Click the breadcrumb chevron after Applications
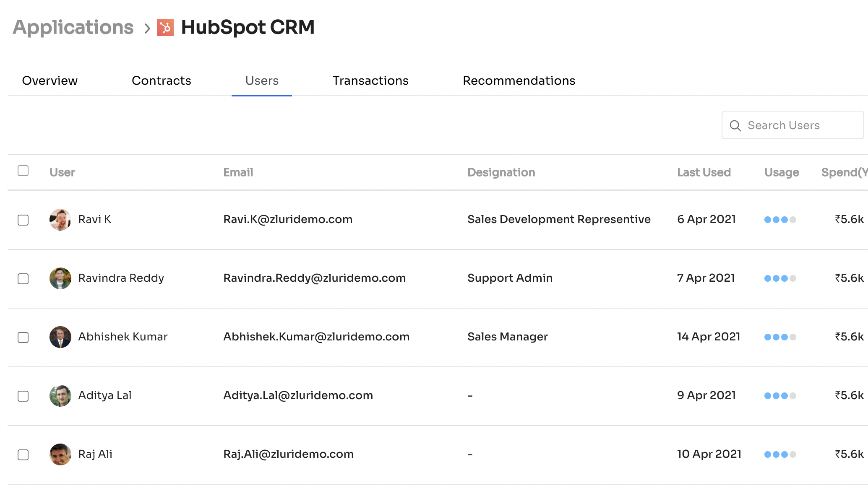The height and width of the screenshot is (488, 868). (147, 29)
